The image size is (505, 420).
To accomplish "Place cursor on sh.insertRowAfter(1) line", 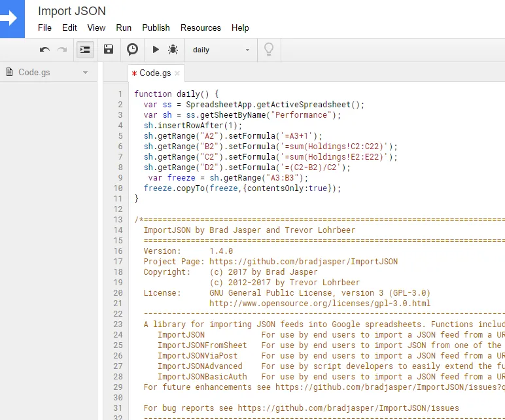I will point(192,126).
